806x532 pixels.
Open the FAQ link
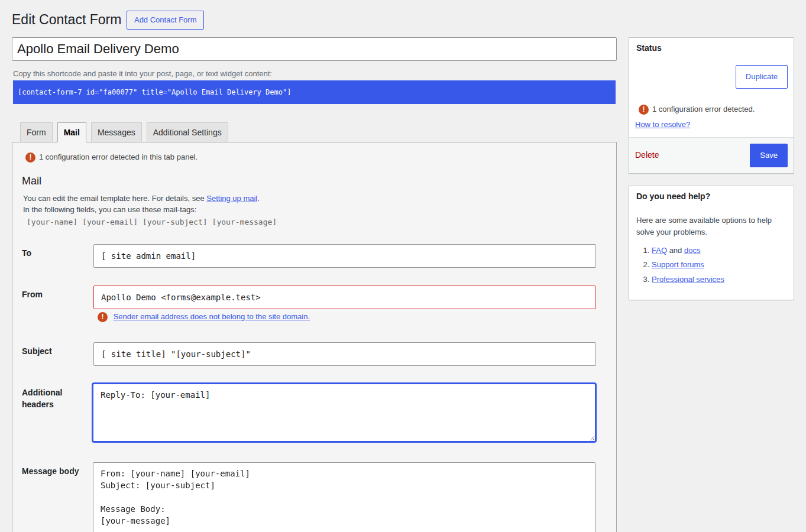[x=659, y=251]
